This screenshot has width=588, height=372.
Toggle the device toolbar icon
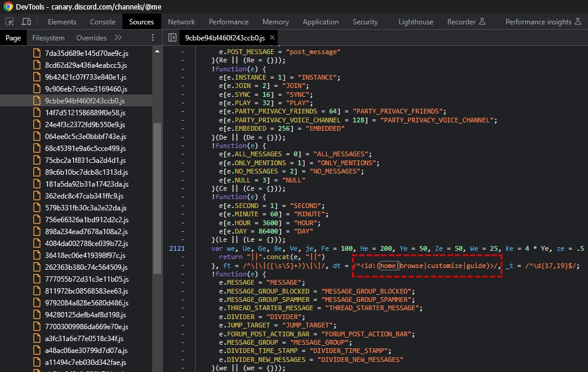click(26, 22)
